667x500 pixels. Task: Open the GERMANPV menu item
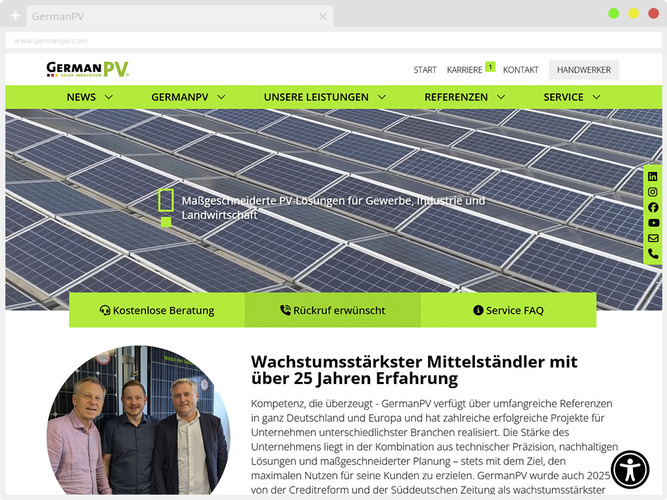coord(188,97)
